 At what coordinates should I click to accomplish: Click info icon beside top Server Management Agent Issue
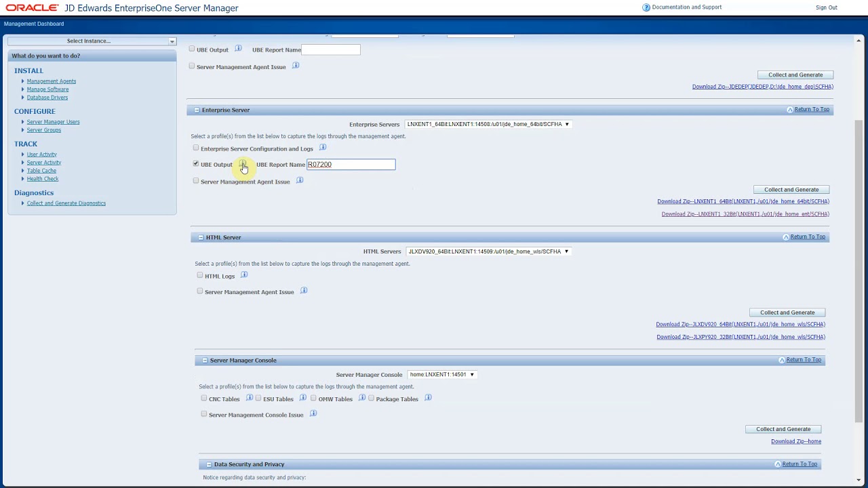pyautogui.click(x=296, y=66)
